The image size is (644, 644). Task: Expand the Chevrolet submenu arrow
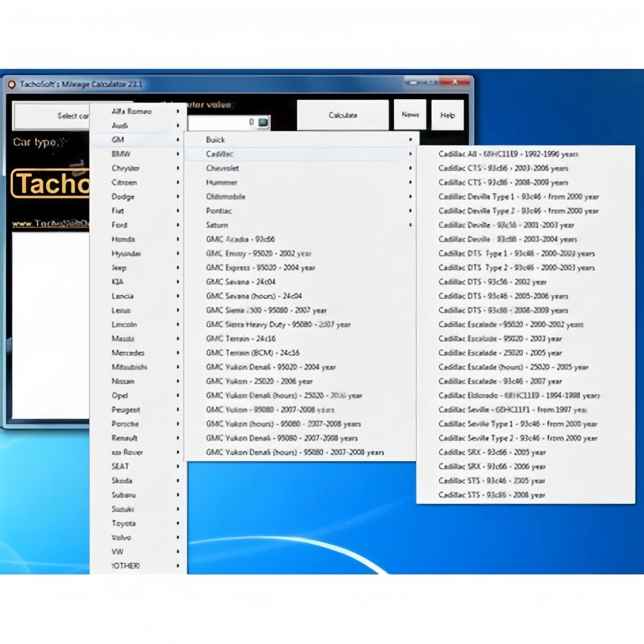click(410, 168)
